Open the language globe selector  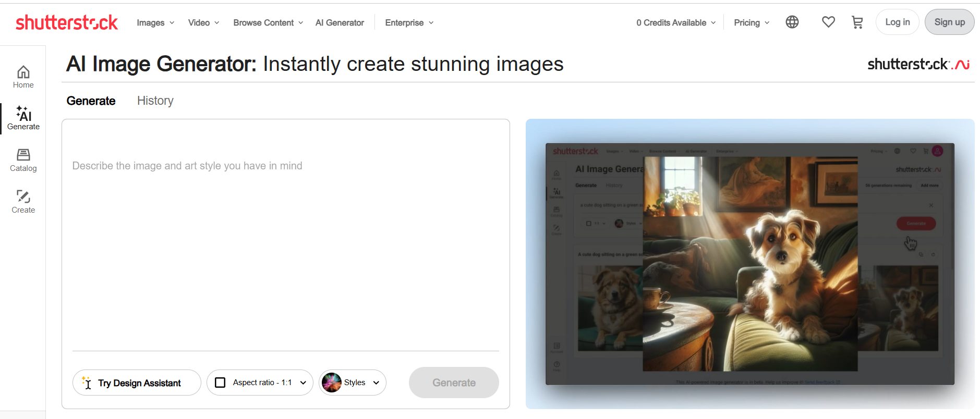click(792, 22)
